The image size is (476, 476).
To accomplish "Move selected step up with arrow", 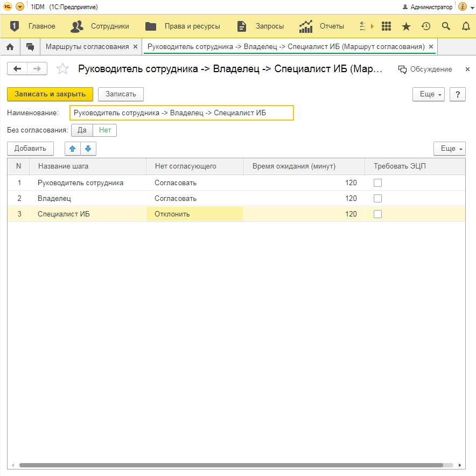I will click(73, 149).
